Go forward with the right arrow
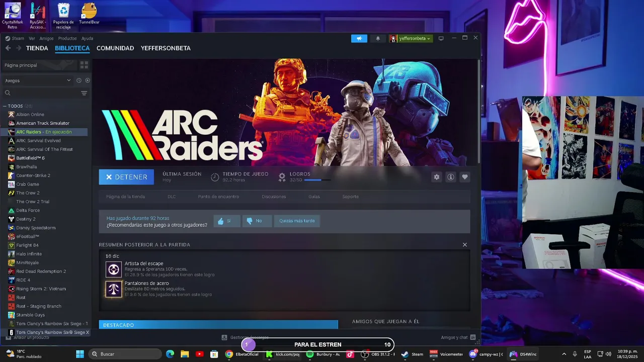The image size is (644, 362). [19, 48]
